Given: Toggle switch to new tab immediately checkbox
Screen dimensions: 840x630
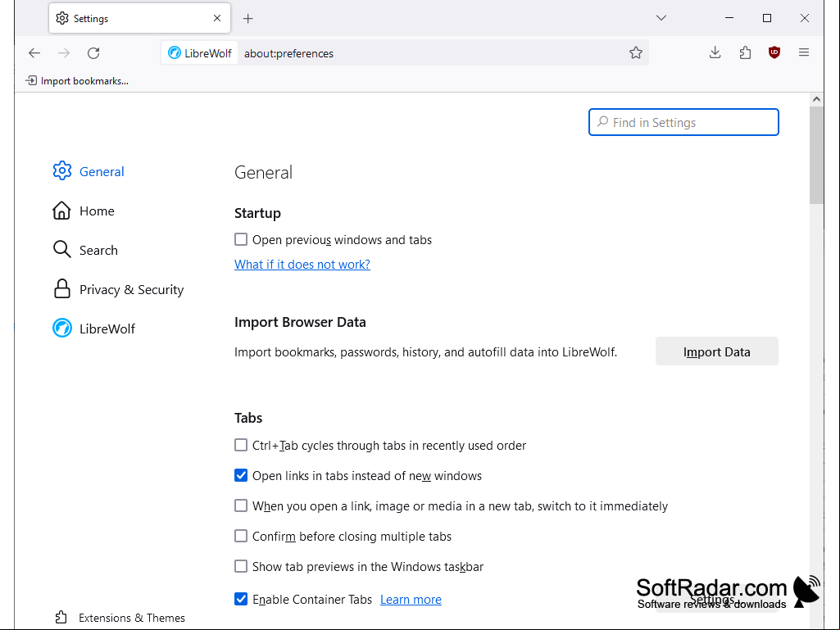Looking at the screenshot, I should [241, 505].
